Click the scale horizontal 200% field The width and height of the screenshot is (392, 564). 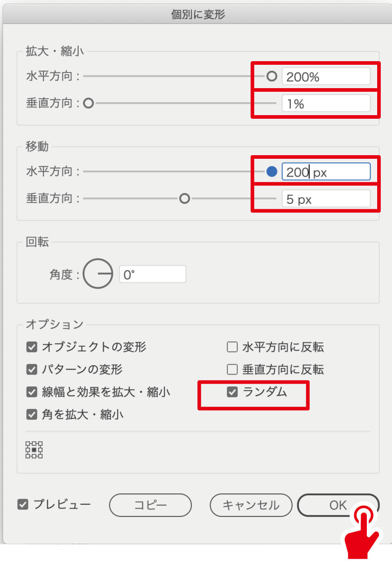325,77
